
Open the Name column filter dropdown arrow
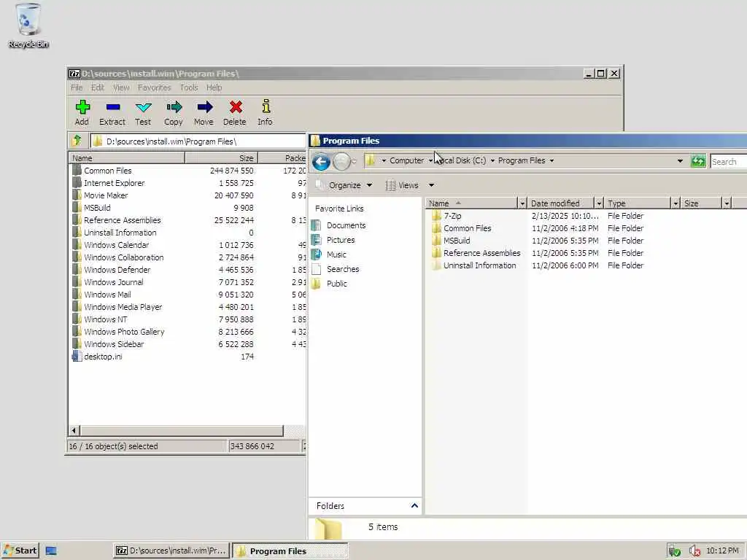522,203
